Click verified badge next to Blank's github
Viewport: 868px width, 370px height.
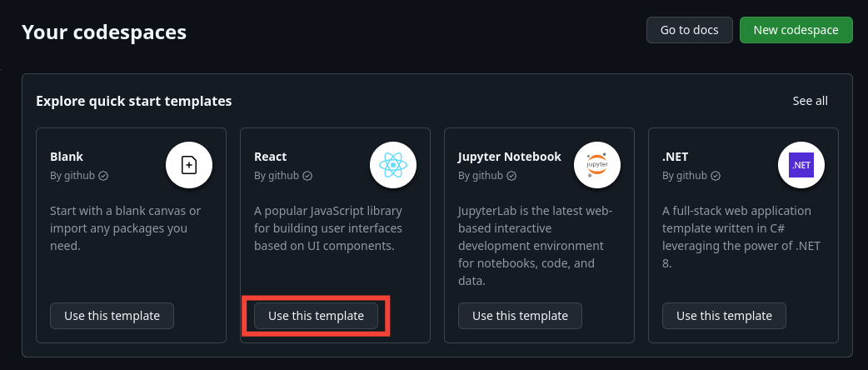[x=103, y=176]
